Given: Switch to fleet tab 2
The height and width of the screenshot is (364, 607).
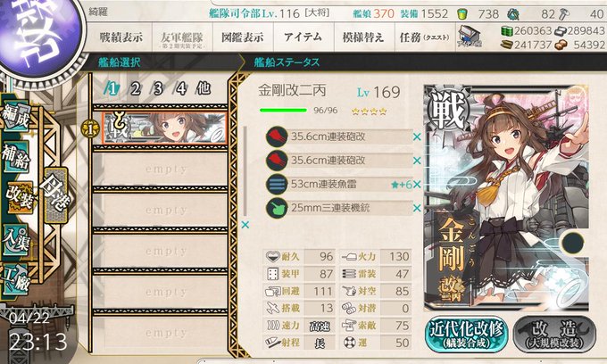Looking at the screenshot, I should coord(134,89).
